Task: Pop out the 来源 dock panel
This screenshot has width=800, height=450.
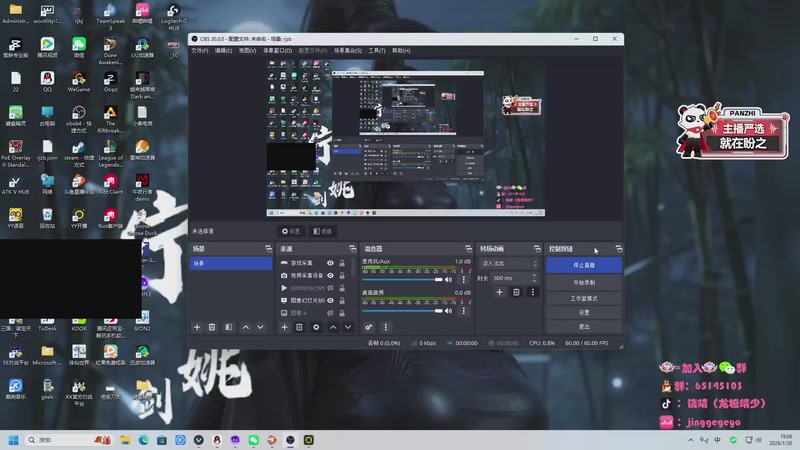Action: [353, 248]
